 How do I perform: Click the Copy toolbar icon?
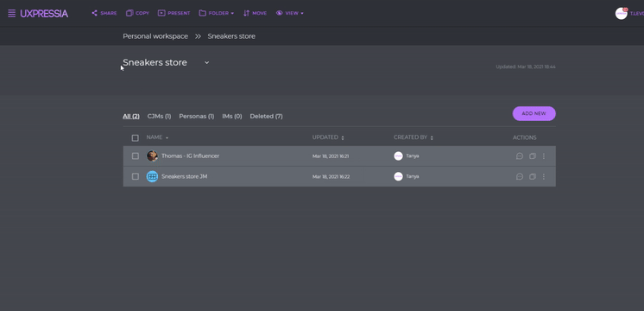click(x=129, y=13)
